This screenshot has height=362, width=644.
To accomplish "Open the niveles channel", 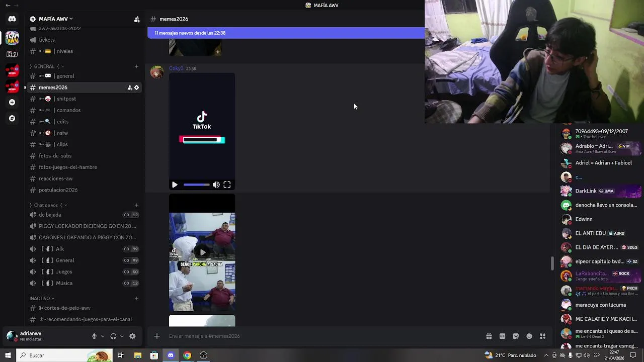I will (85, 51).
